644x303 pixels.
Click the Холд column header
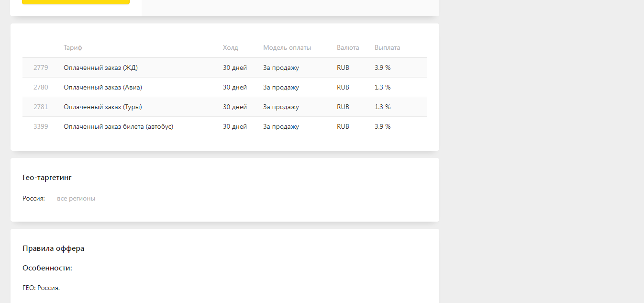230,48
